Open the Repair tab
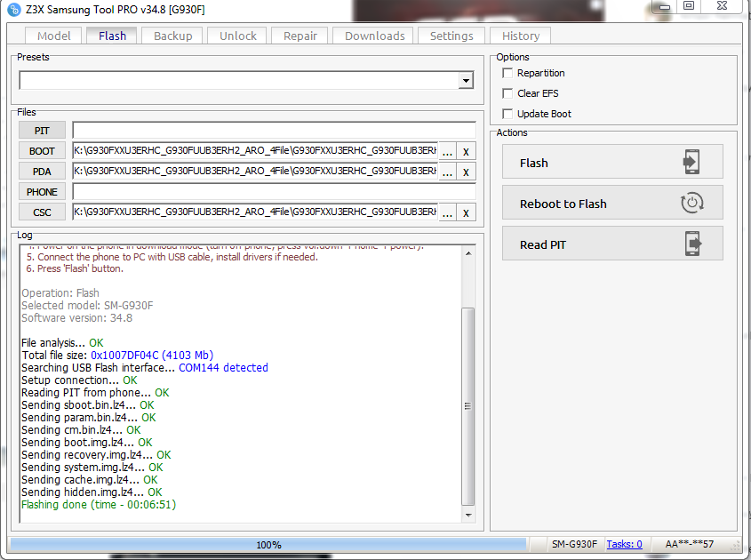 (x=300, y=36)
